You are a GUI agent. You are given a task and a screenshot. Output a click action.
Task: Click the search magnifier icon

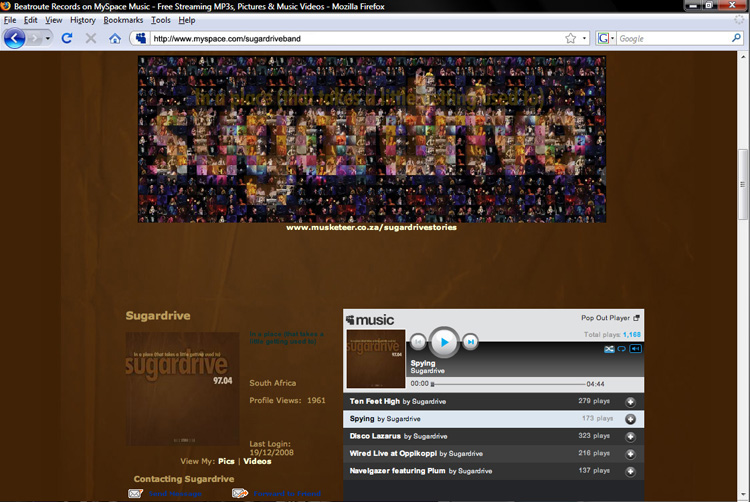coord(736,38)
